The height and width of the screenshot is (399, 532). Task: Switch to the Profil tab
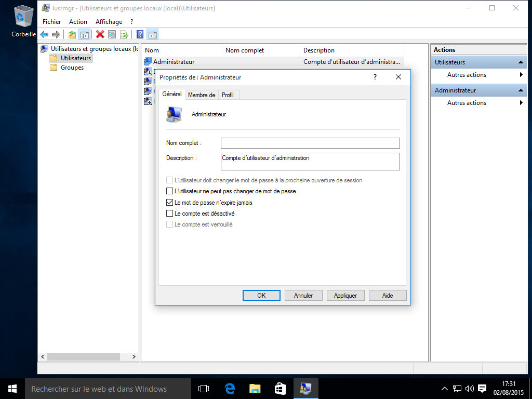[228, 95]
